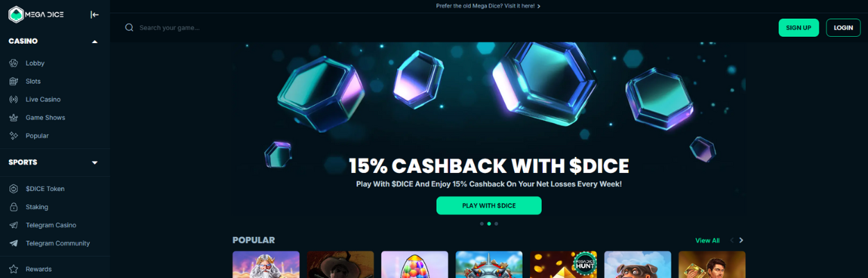Show next popular games with right arrow
868x278 pixels.
pyautogui.click(x=742, y=240)
